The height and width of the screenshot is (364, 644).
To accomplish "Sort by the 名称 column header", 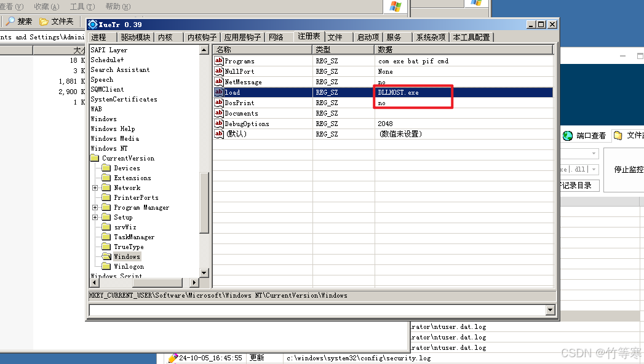I will (263, 49).
